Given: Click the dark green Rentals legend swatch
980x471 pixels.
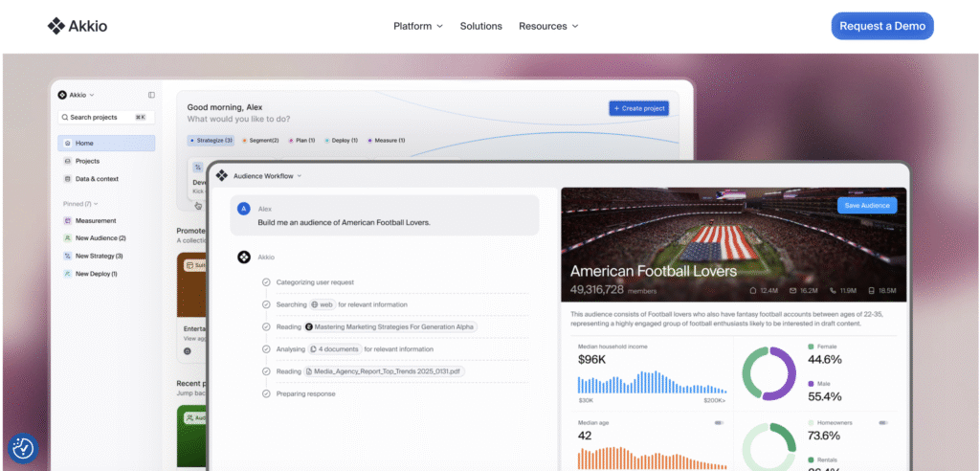Looking at the screenshot, I should tap(812, 460).
